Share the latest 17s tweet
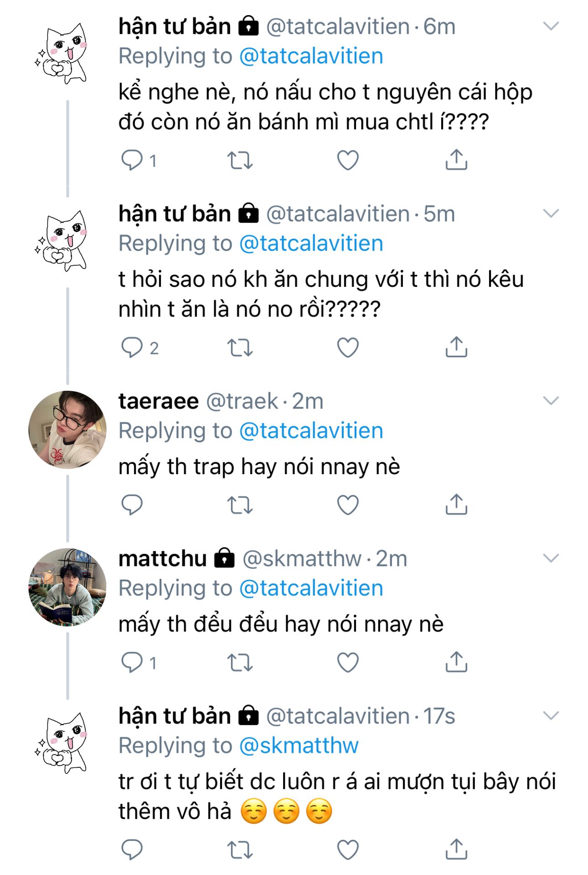588x875 pixels. coord(456,849)
